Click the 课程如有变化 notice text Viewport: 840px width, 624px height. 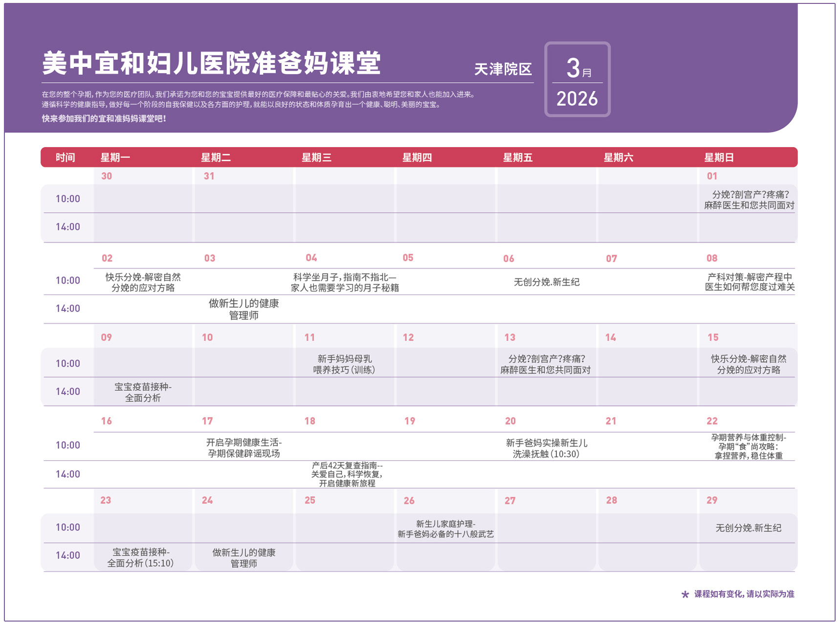coord(744,594)
